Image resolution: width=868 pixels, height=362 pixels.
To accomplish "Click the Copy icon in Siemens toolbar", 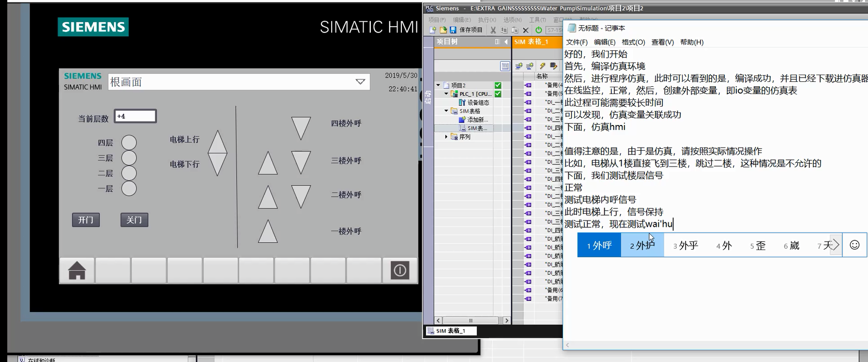I will coord(504,30).
